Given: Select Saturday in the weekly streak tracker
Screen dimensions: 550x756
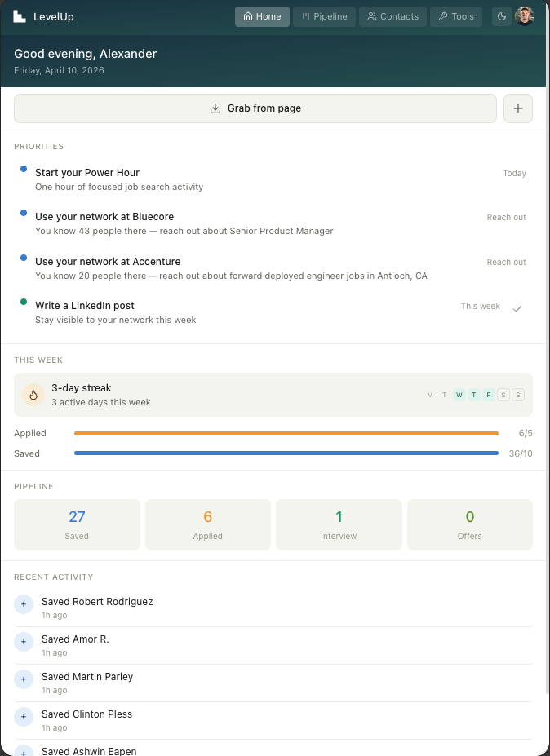Looking at the screenshot, I should point(503,395).
